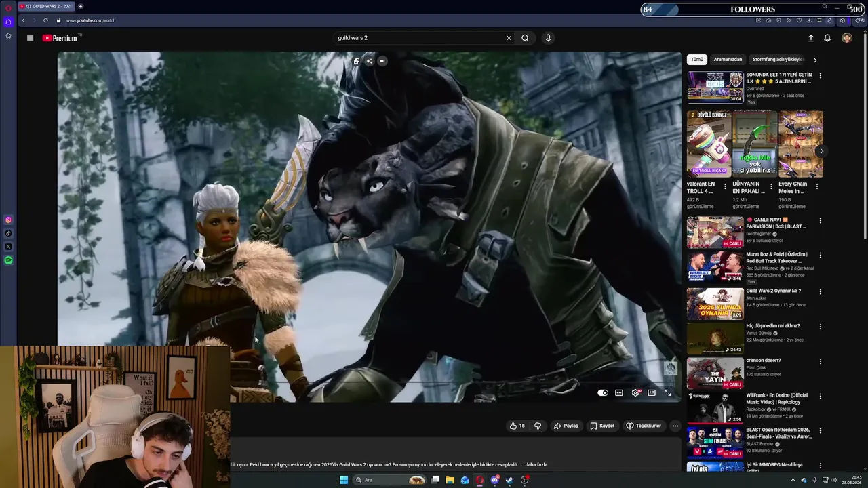The height and width of the screenshot is (488, 868).
Task: Open Spotify from the browser sidebar
Action: tap(8, 260)
